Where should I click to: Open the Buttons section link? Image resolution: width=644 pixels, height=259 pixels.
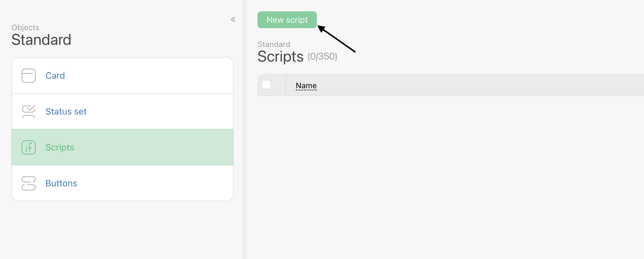pyautogui.click(x=61, y=183)
